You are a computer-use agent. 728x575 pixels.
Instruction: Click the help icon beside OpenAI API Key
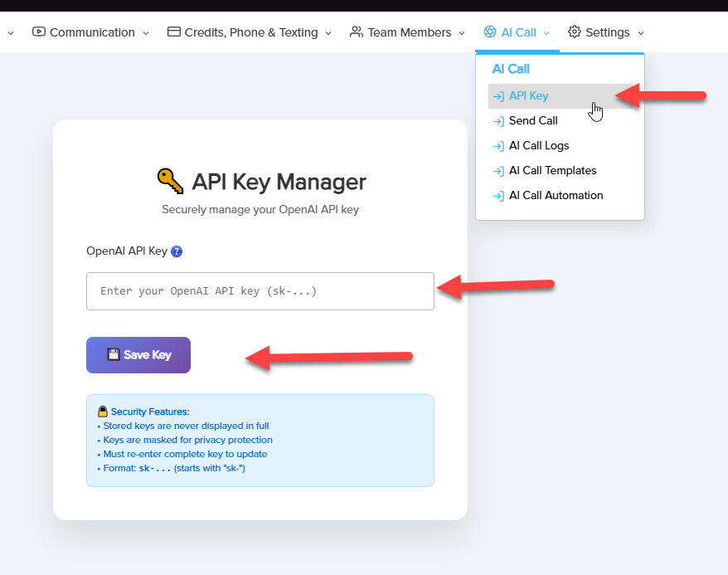point(177,251)
